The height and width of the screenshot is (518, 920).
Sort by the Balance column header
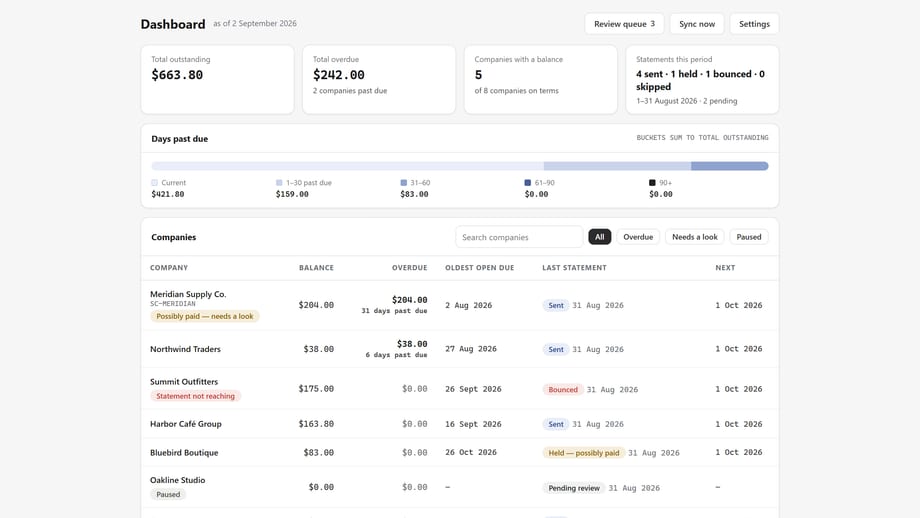(x=316, y=268)
